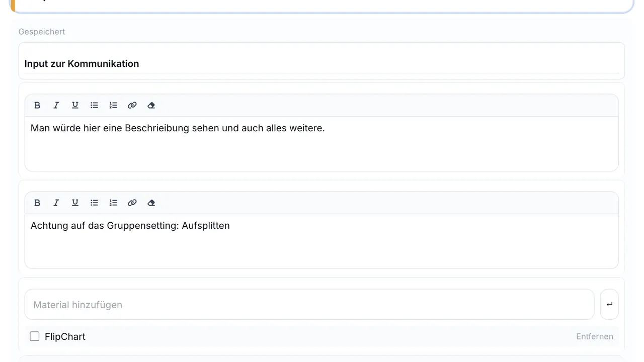Insert numbered list in the description editor
644x362 pixels.
click(x=113, y=105)
